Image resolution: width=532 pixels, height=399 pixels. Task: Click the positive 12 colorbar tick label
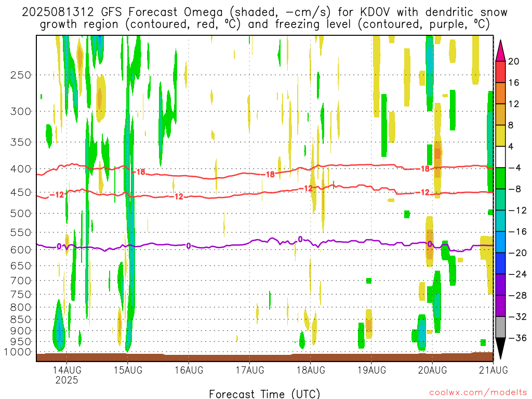(514, 104)
